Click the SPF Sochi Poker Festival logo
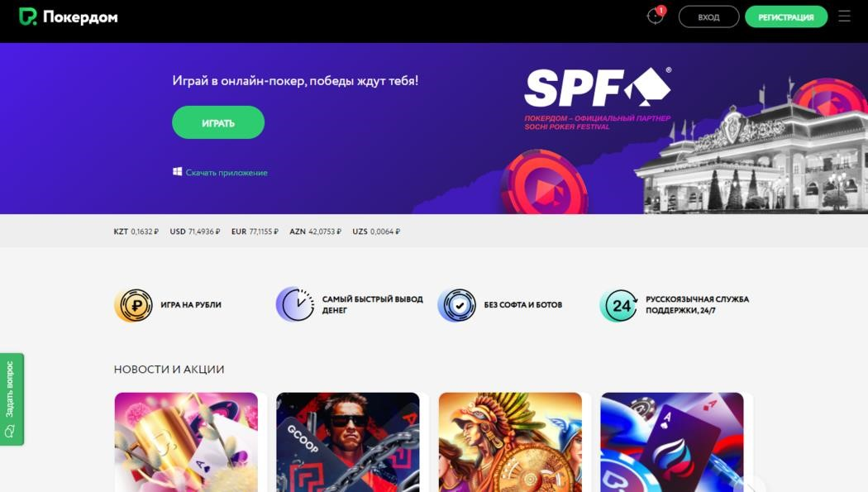 click(598, 98)
